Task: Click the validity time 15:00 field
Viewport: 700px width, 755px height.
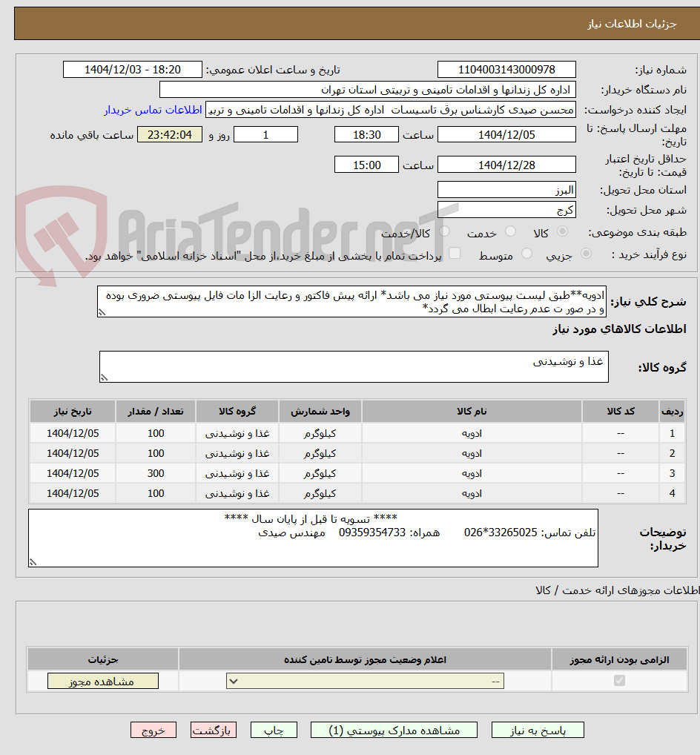Action: (366, 165)
